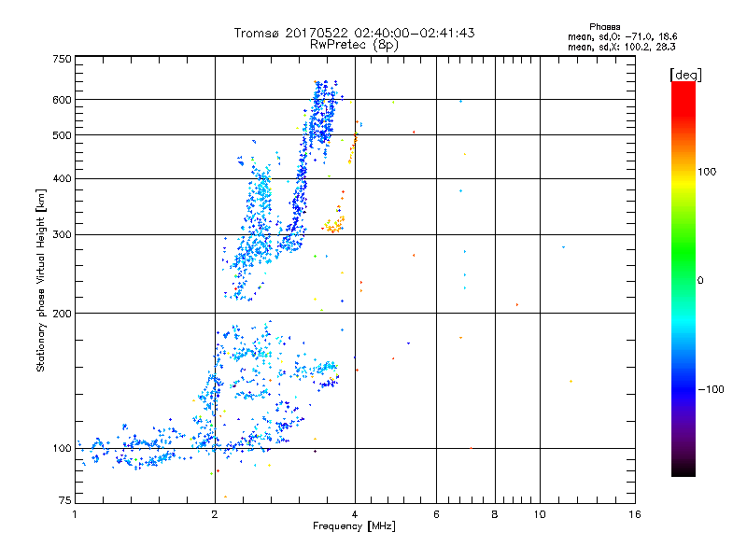Click the x-axis "10" tick label
This screenshot has height=560, width=747.
[x=540, y=514]
